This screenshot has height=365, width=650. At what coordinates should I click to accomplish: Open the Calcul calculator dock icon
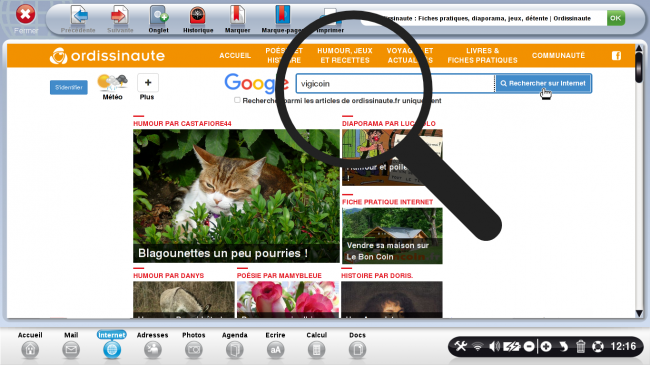[316, 350]
